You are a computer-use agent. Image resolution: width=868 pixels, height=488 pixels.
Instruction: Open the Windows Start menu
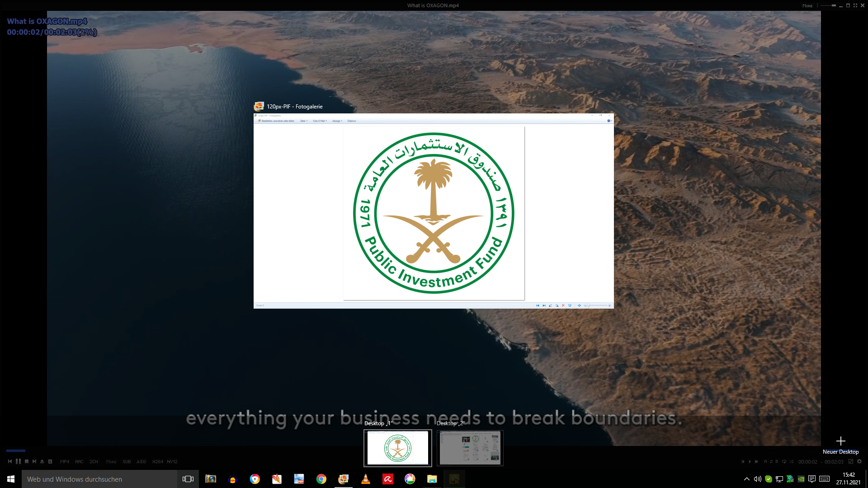pyautogui.click(x=11, y=479)
